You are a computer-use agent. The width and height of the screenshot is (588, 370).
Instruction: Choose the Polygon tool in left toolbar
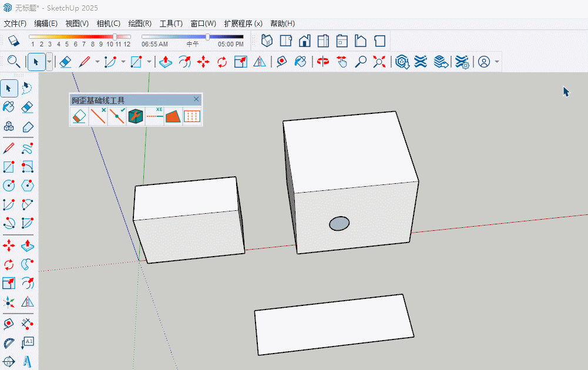[28, 186]
